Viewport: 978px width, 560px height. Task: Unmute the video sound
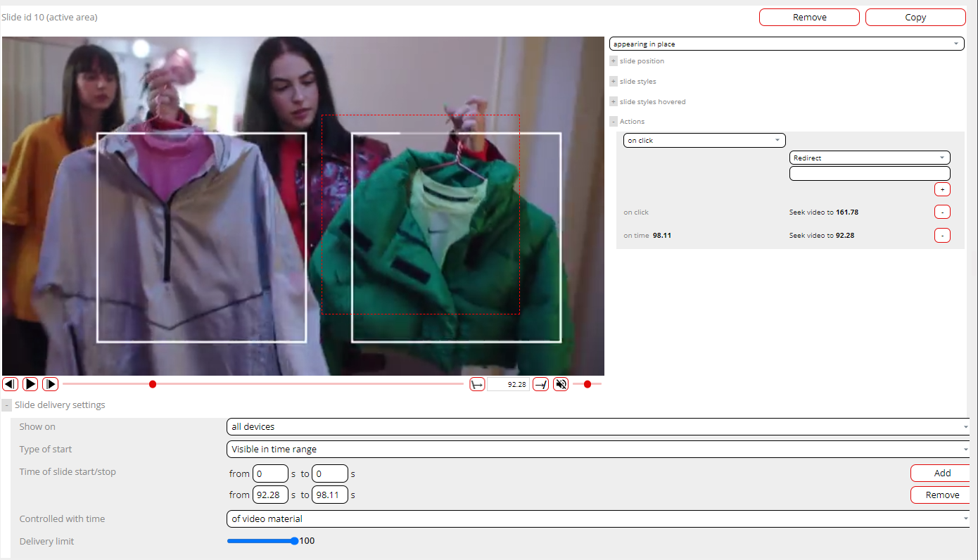[x=561, y=384]
